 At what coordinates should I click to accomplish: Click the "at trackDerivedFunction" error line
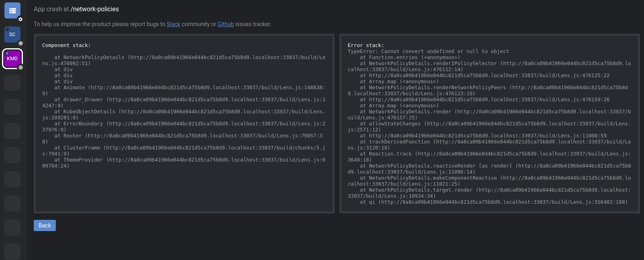coord(489,145)
